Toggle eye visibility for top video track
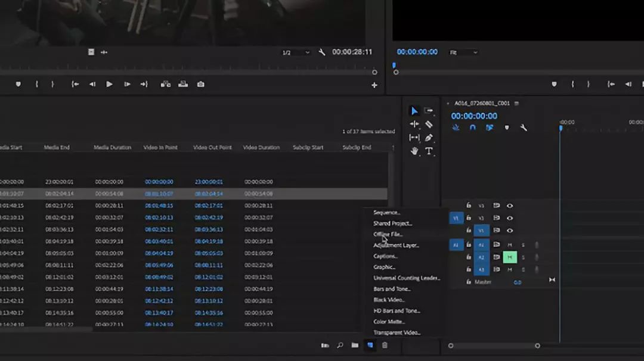The width and height of the screenshot is (644, 361). 510,206
